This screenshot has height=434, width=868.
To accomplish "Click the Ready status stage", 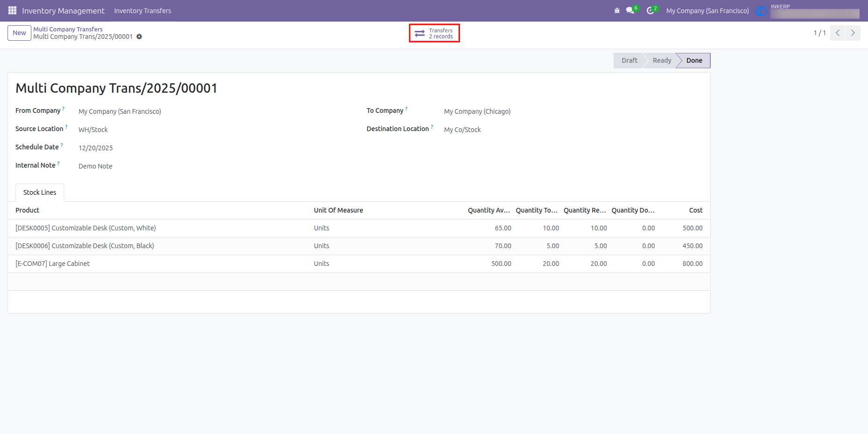I will tap(662, 60).
